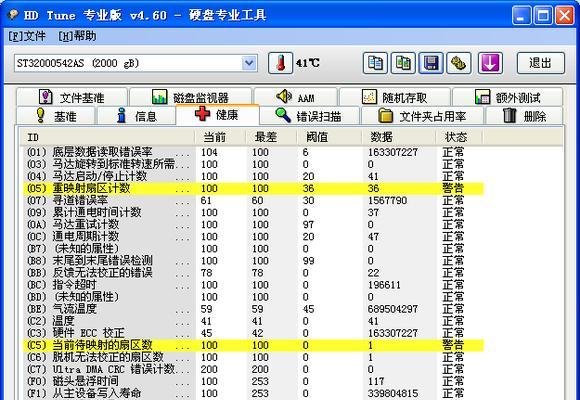
Task: Select the (03) 马达旋转到标准转速所需 row
Action: (253, 164)
